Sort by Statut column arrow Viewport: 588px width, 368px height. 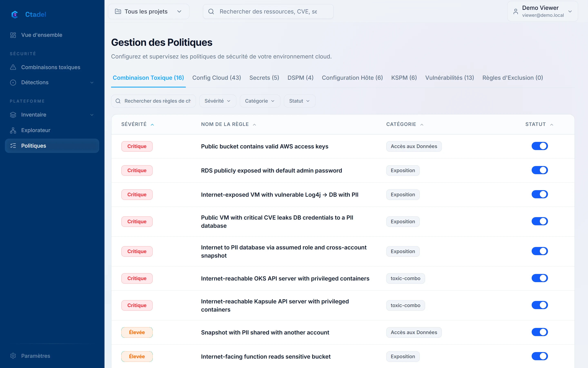[551, 125]
